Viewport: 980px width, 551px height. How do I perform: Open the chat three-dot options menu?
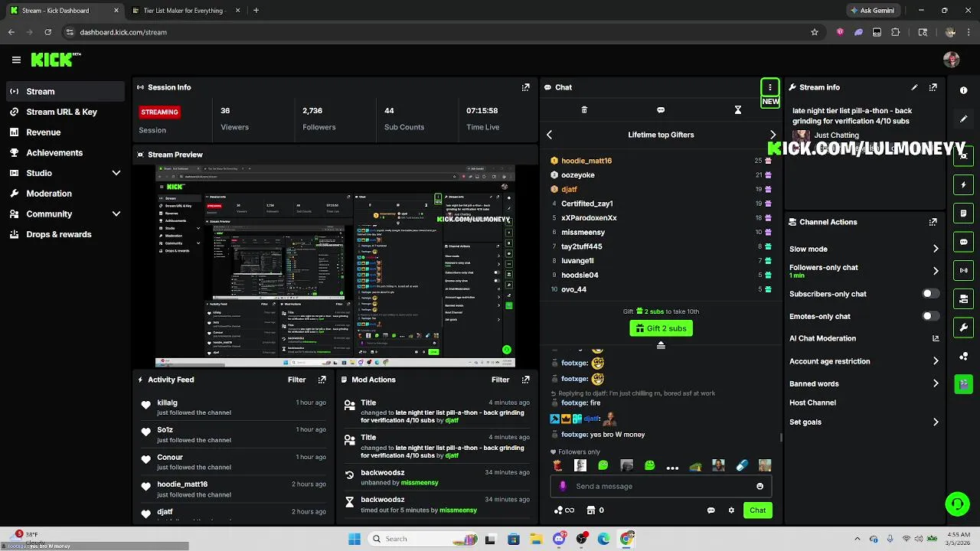click(770, 87)
